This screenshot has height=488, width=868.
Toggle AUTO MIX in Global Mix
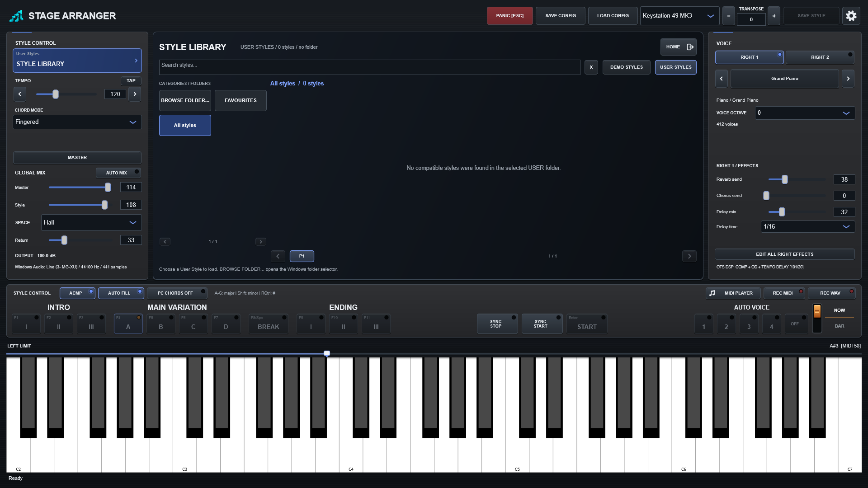coord(118,173)
